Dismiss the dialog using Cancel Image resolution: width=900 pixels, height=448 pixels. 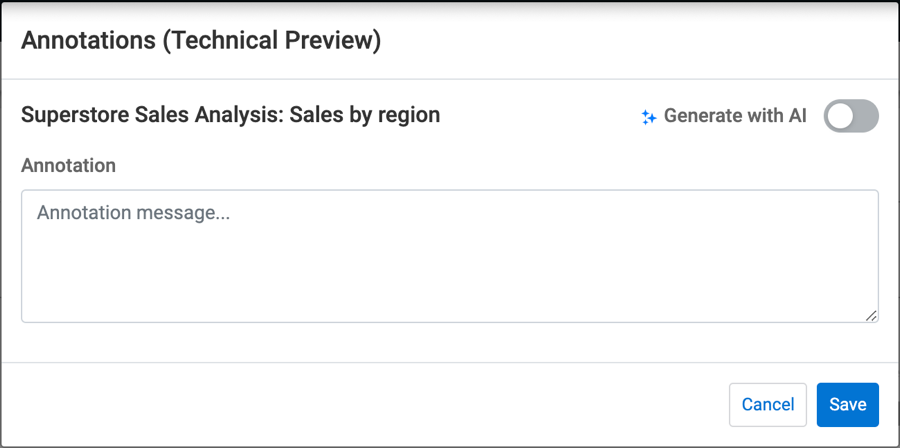point(768,404)
